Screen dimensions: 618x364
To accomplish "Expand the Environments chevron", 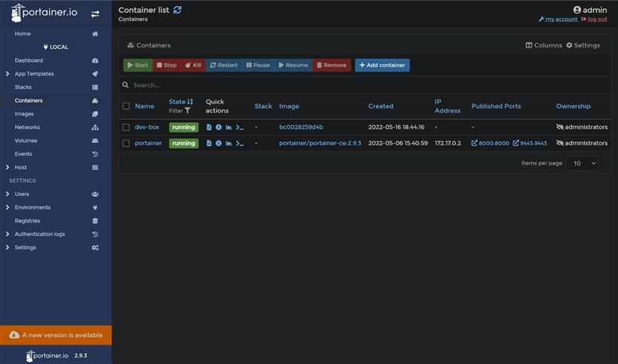I will point(8,207).
